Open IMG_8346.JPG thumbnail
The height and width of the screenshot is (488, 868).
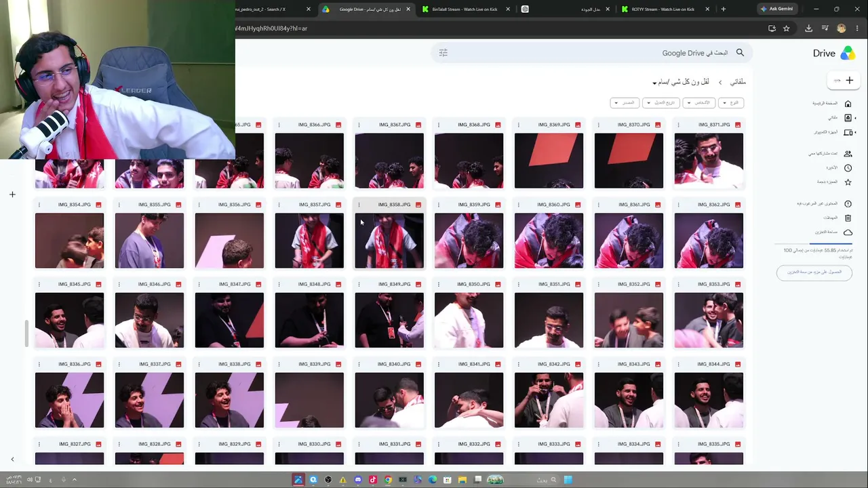[149, 321]
